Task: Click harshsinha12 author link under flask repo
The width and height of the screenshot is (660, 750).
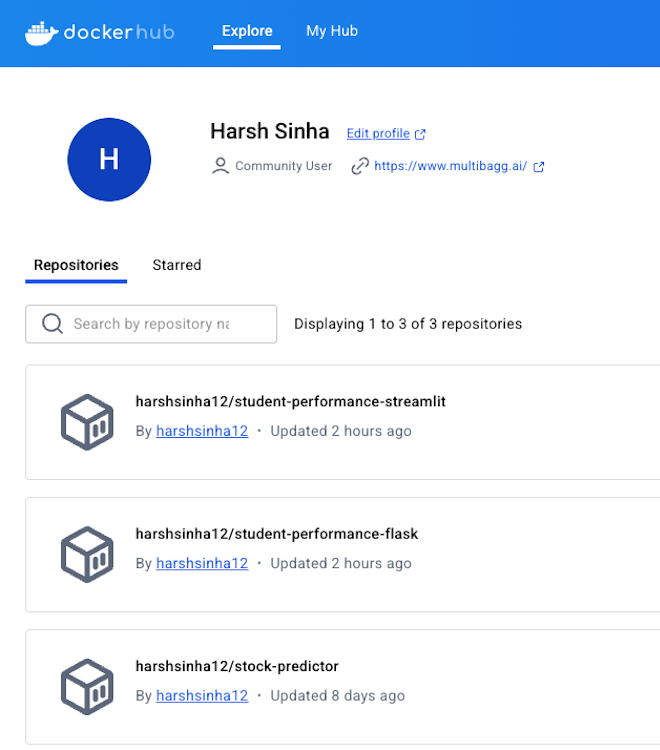Action: 202,563
